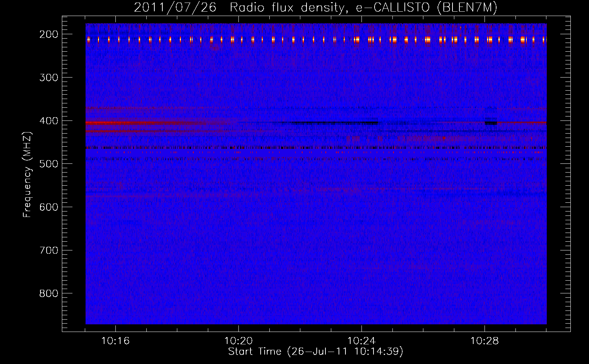Click the 10:24 time tick label
This screenshot has height=364, width=589.
coord(361,341)
